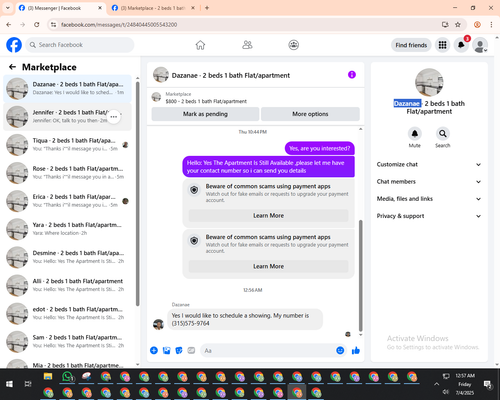Expand the Privacy & support section
This screenshot has width=500, height=400.
coord(429,216)
